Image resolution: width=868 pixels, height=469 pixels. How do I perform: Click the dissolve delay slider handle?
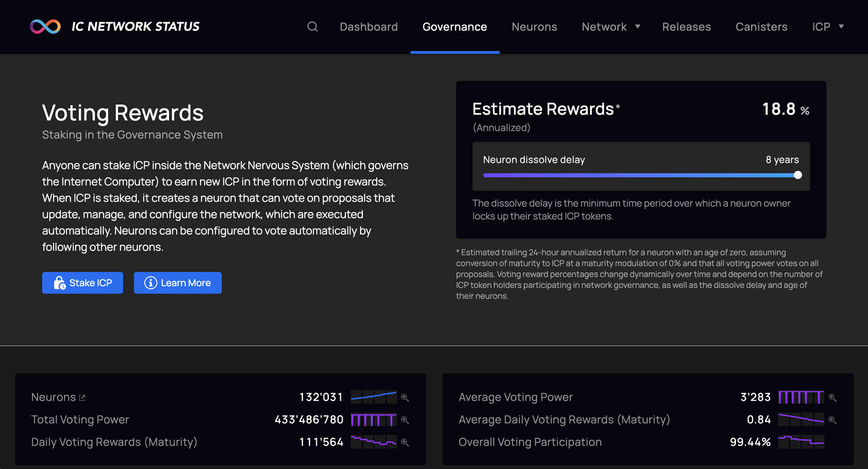coord(798,175)
